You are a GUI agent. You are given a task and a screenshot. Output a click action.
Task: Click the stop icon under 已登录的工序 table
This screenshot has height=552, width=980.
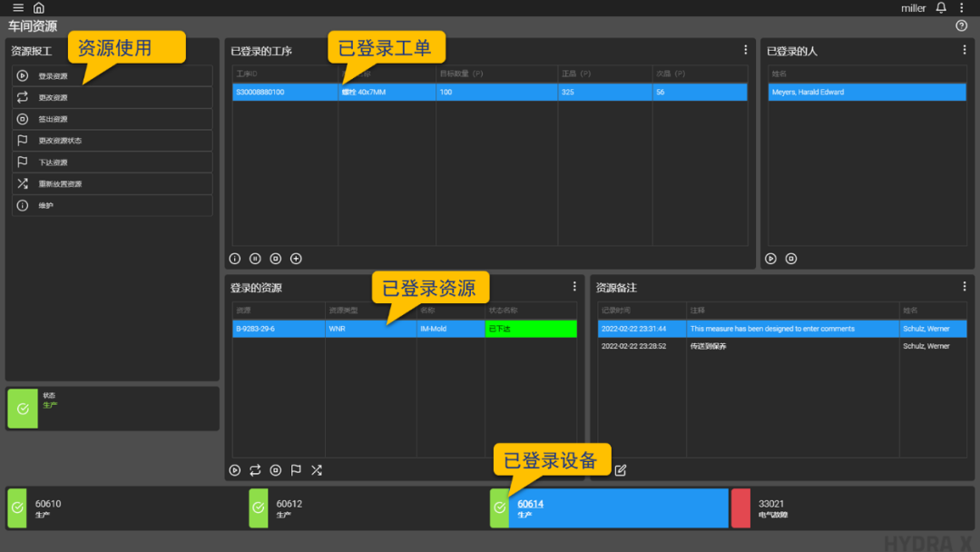pyautogui.click(x=276, y=259)
